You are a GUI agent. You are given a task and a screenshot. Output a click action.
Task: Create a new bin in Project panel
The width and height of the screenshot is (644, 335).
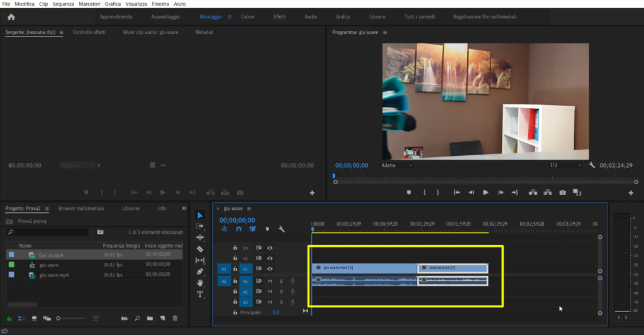[x=150, y=318]
